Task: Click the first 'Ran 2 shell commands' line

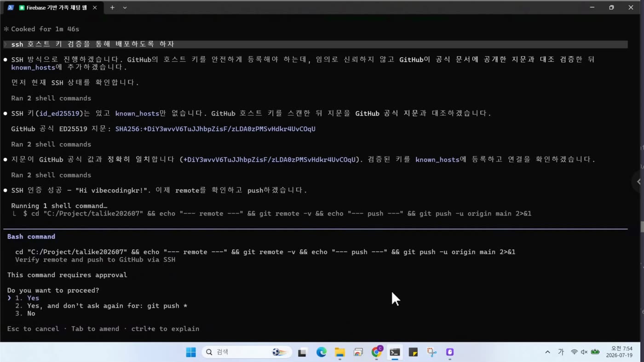Action: (x=51, y=98)
